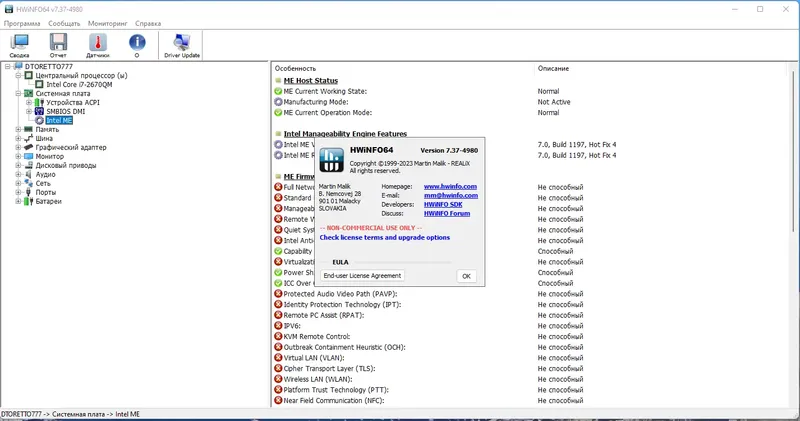Click the HWiNFO64 title bar app icon

(x=9, y=9)
